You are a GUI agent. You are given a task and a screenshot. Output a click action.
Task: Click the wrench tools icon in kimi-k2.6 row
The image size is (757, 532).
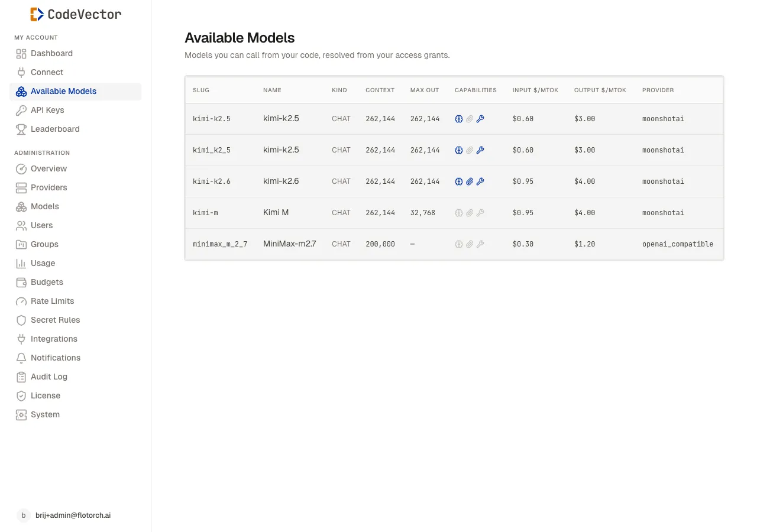pyautogui.click(x=480, y=181)
